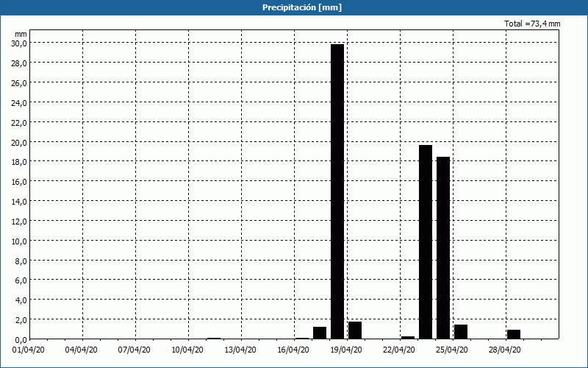Click the 22,0 y-axis label
The height and width of the screenshot is (368, 588).
coord(19,123)
